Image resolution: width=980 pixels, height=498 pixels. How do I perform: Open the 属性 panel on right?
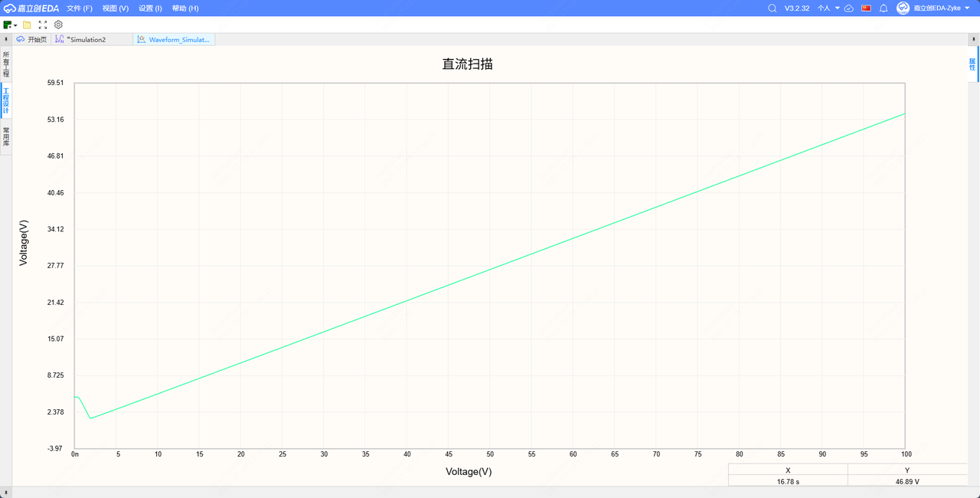click(x=972, y=64)
